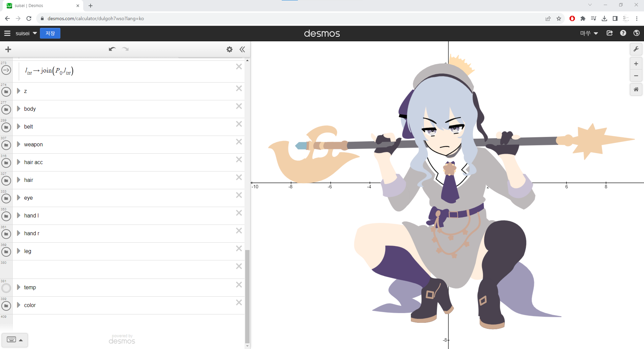Screen dimensions: 644x349
Task: Expand the hand r folder
Action: 19,233
